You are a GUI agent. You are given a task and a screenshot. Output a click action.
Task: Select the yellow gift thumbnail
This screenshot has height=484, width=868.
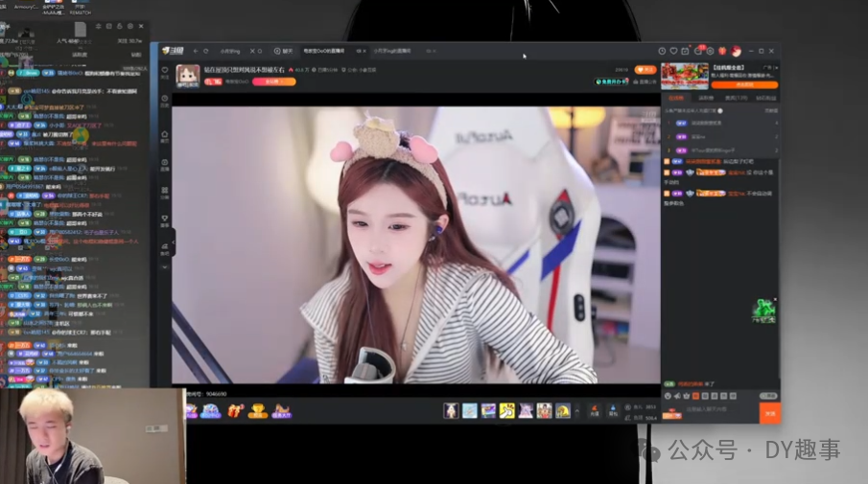(507, 411)
